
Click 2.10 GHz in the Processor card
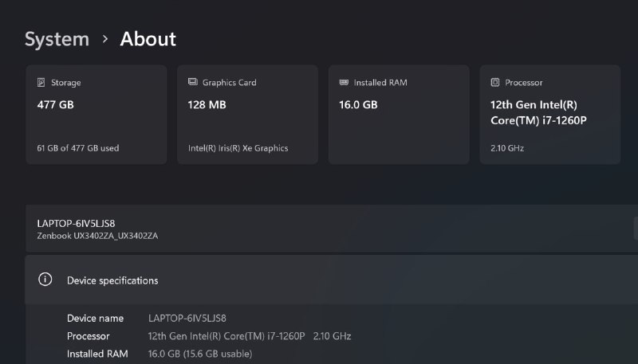pyautogui.click(x=507, y=148)
